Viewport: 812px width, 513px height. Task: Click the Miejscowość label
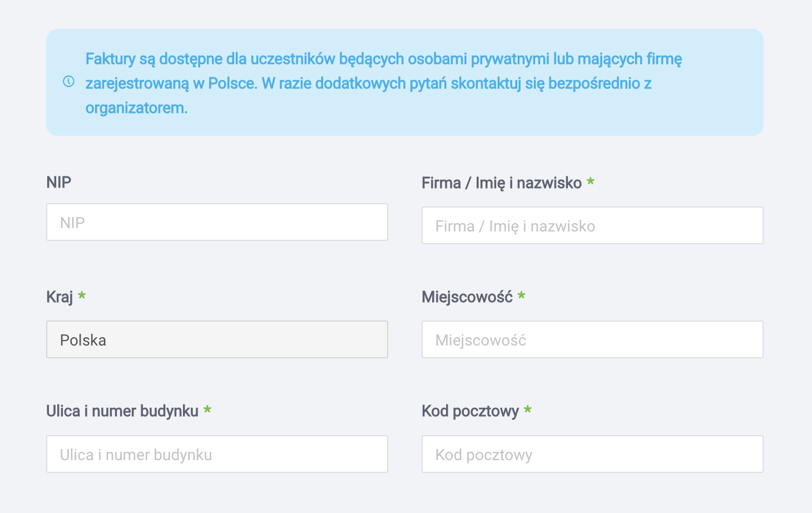[467, 297]
